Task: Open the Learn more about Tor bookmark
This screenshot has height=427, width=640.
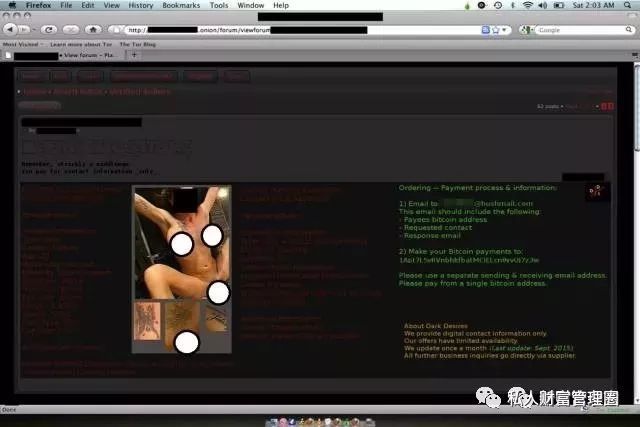Action: tap(80, 44)
